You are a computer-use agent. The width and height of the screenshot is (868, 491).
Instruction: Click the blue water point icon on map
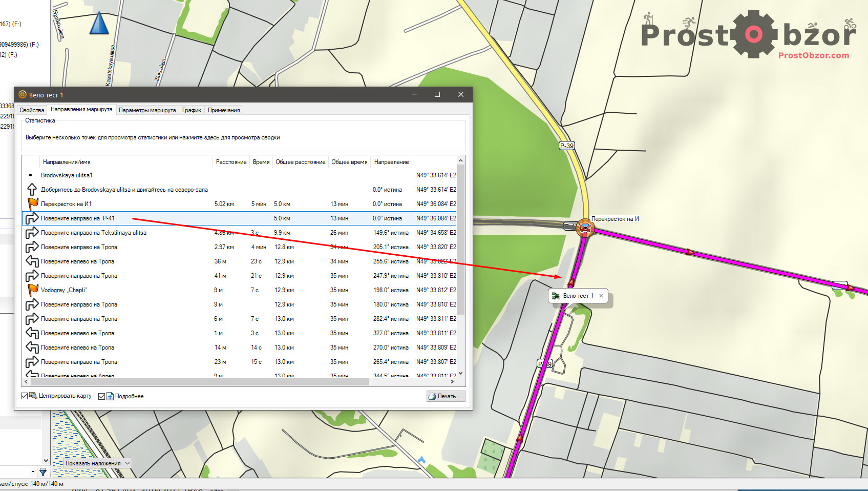tap(421, 460)
